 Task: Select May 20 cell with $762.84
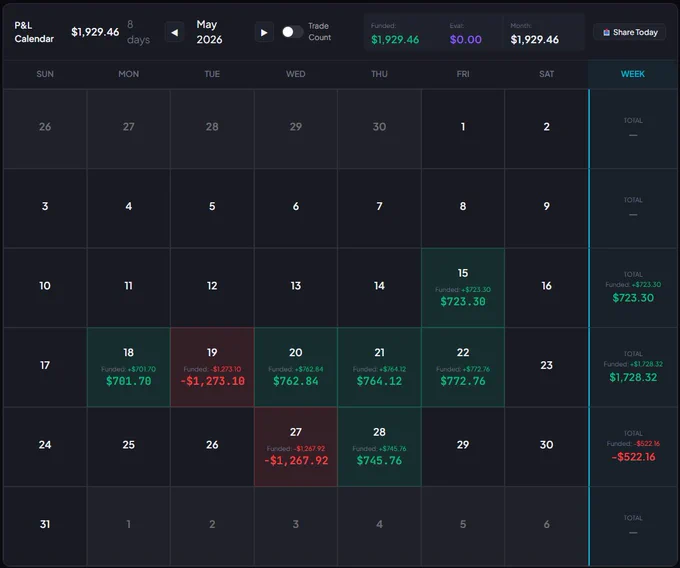click(296, 367)
